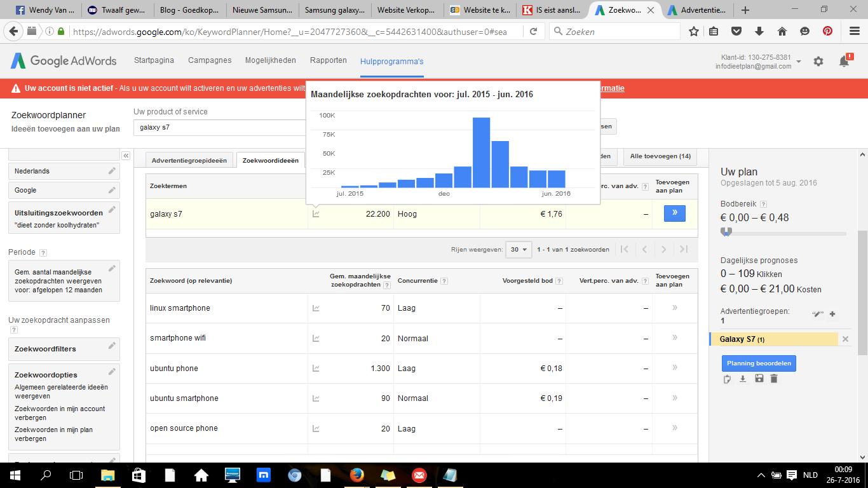
Task: Open Firefox home icon
Action: tap(782, 31)
